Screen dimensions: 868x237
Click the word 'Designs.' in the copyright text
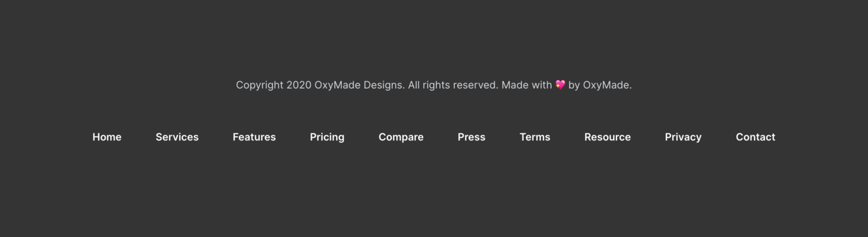384,85
